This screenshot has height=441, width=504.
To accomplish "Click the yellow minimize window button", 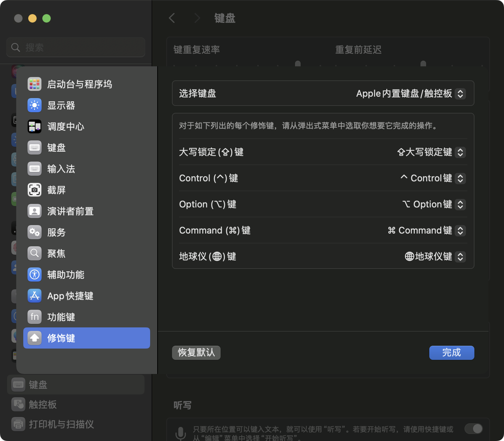I will coord(32,18).
